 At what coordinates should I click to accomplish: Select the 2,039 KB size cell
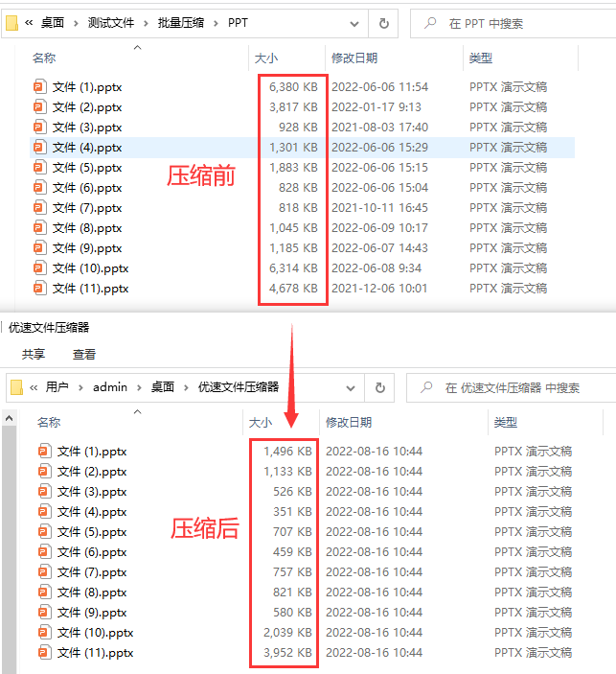point(287,633)
